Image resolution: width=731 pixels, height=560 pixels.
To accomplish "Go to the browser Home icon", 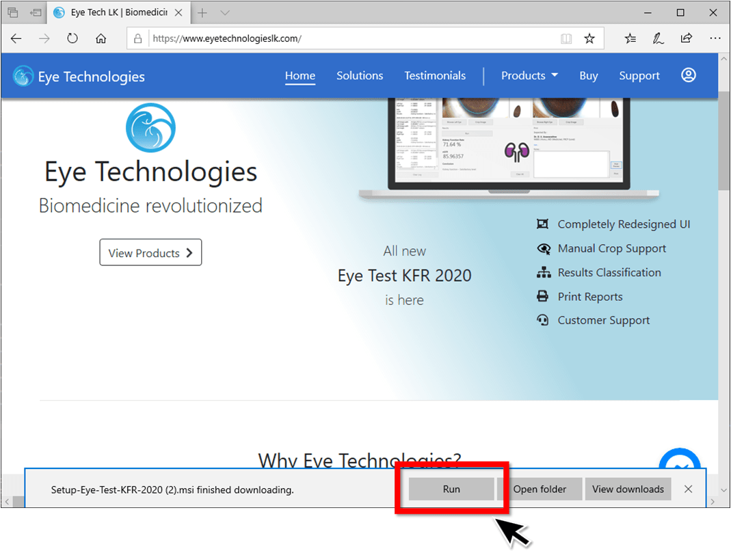I will click(101, 39).
